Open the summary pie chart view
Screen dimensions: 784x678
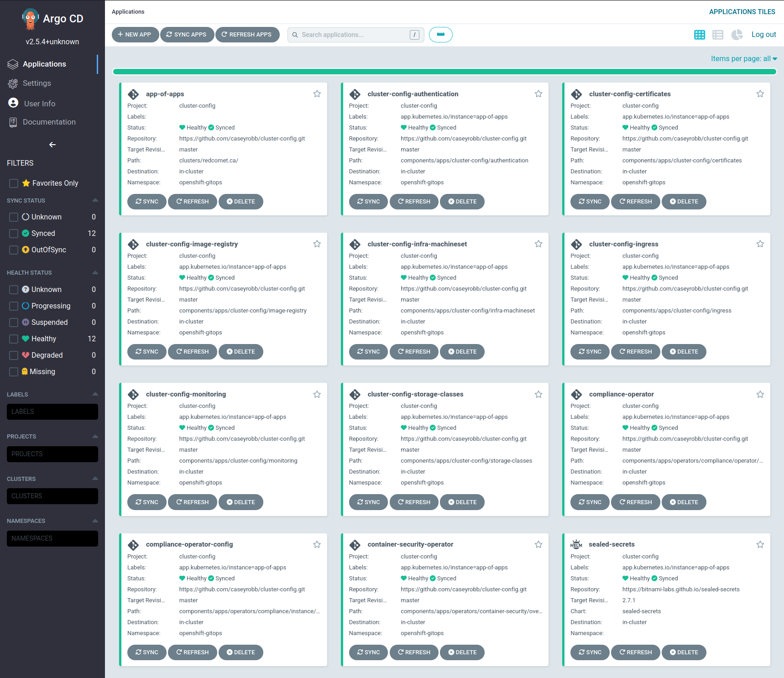point(737,35)
